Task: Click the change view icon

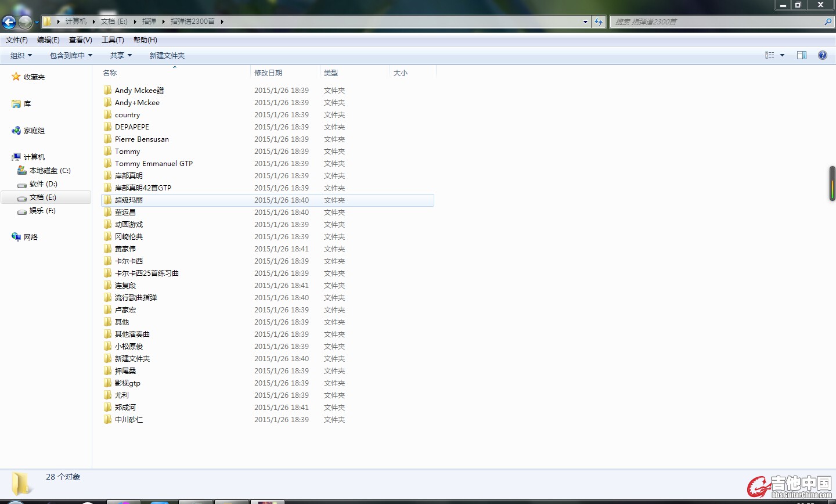Action: tap(770, 55)
